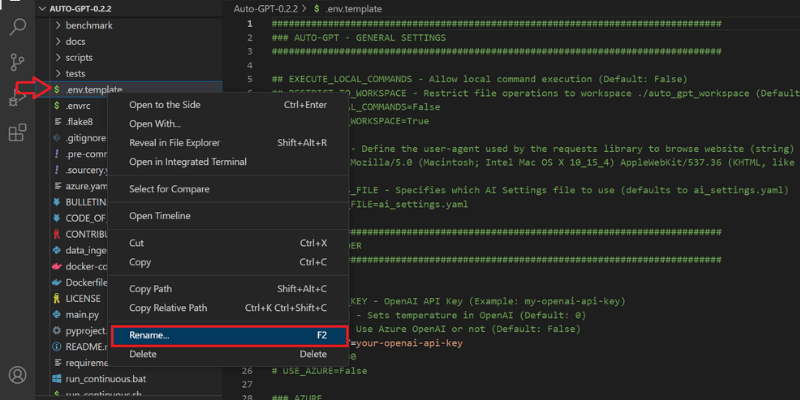
Task: Click the exclamation icon of .pre-comr file
Action: point(57,154)
